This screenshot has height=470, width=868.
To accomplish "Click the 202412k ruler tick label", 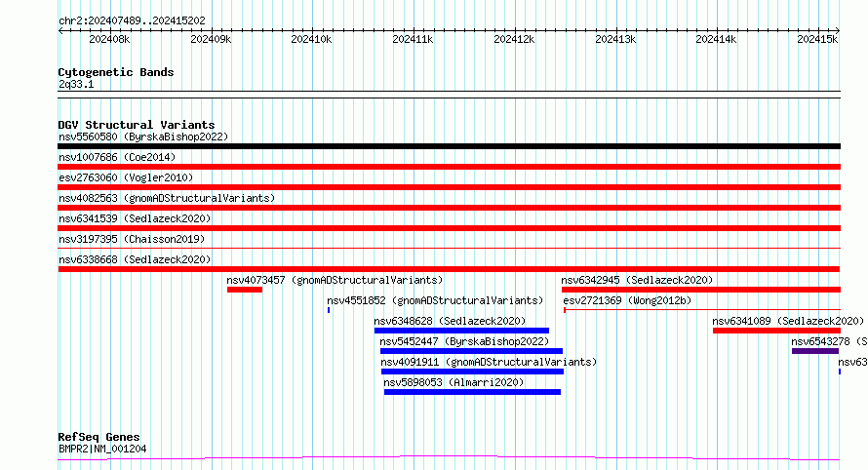I will click(x=514, y=39).
